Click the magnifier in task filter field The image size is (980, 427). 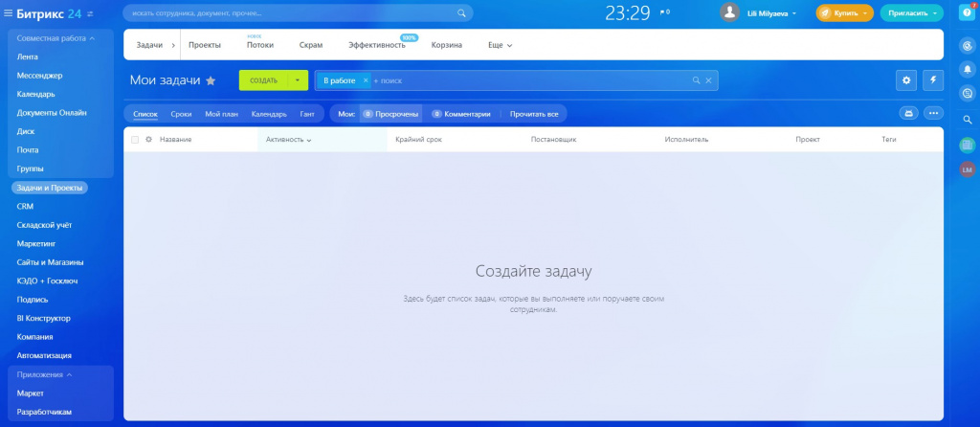coord(697,80)
